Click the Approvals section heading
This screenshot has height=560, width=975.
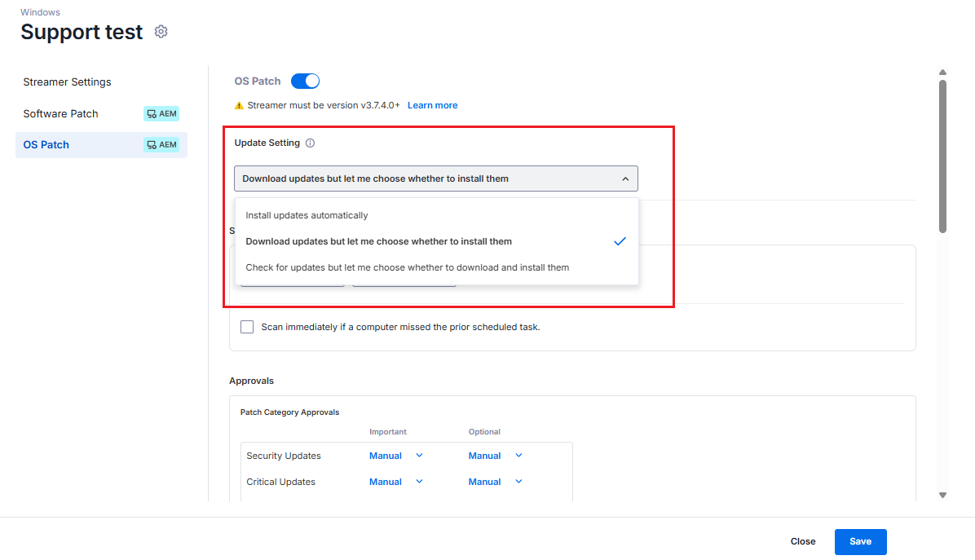coord(251,381)
